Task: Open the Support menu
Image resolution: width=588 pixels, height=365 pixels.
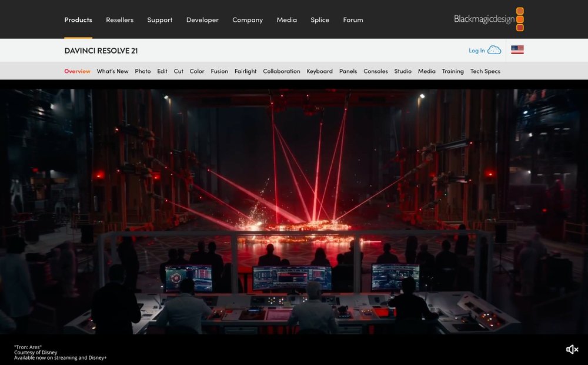Action: [x=160, y=19]
